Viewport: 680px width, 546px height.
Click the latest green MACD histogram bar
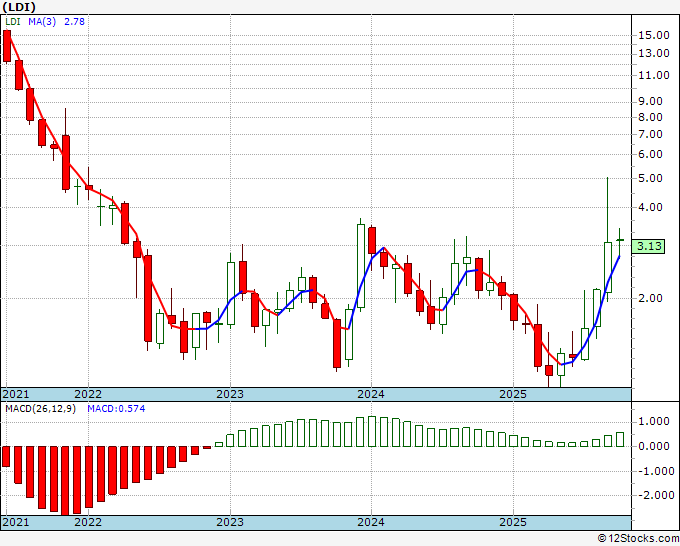620,439
